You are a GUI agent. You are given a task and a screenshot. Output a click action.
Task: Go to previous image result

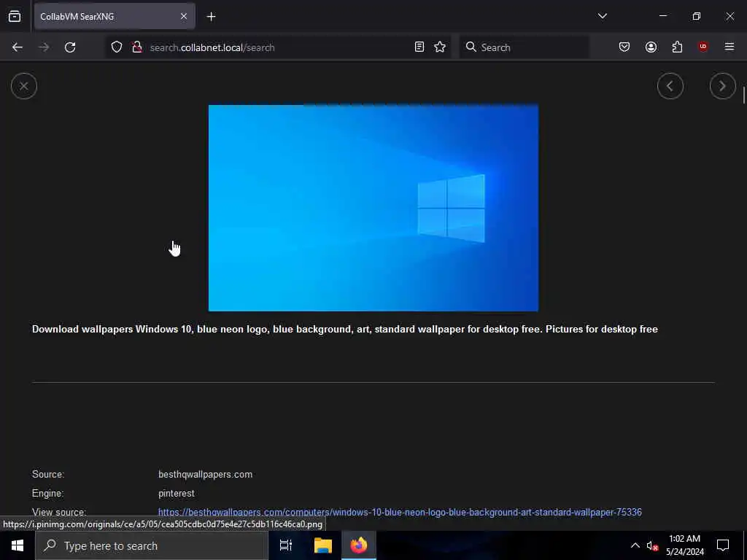click(x=670, y=86)
